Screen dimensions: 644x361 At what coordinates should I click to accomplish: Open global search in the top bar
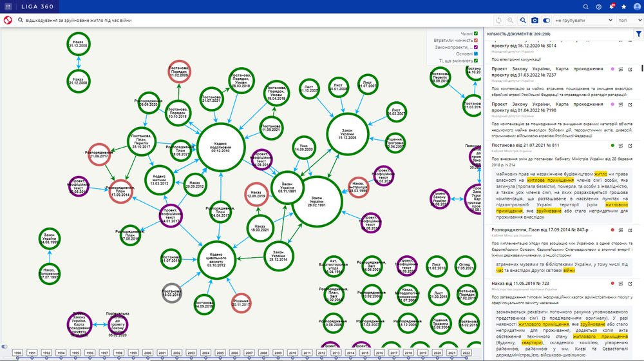pyautogui.click(x=585, y=6)
